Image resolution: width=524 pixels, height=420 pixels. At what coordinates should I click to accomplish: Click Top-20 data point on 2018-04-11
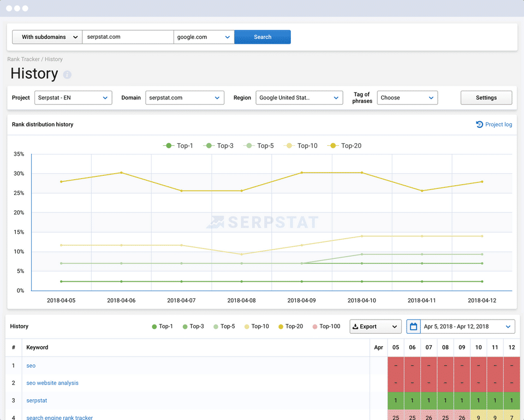click(x=422, y=191)
